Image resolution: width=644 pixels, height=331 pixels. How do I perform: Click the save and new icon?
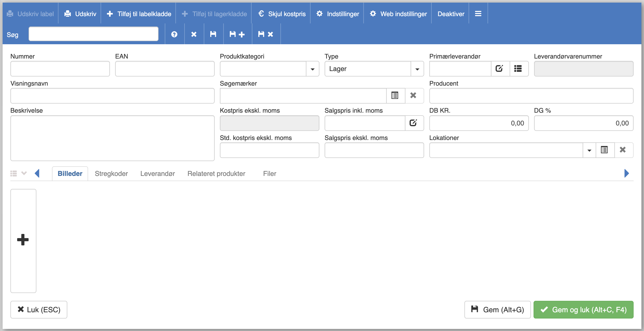tap(237, 34)
